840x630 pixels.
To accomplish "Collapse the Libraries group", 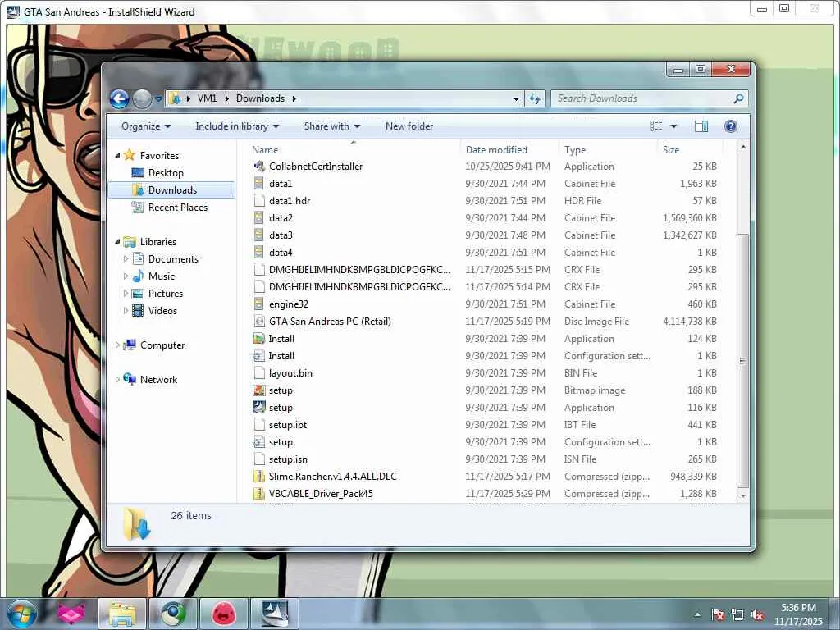I will point(118,242).
